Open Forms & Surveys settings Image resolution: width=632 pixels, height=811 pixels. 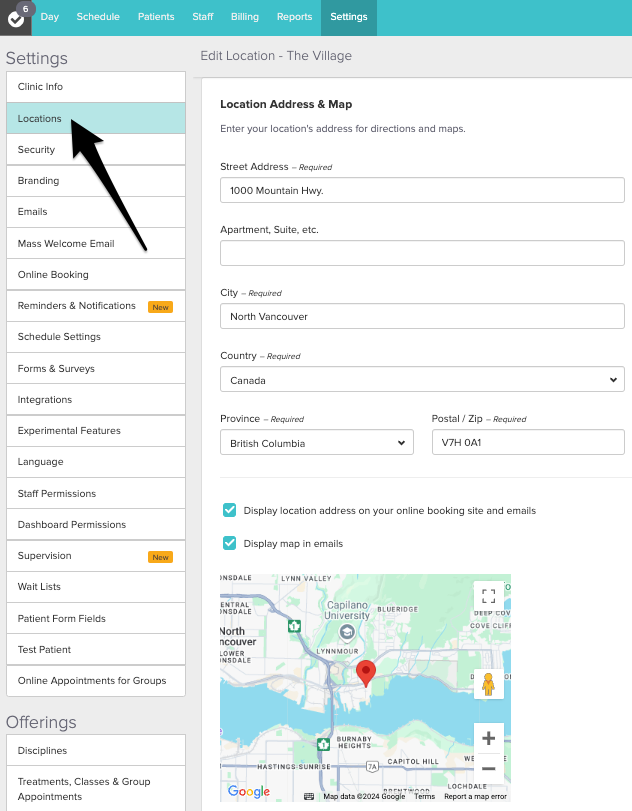tap(96, 369)
